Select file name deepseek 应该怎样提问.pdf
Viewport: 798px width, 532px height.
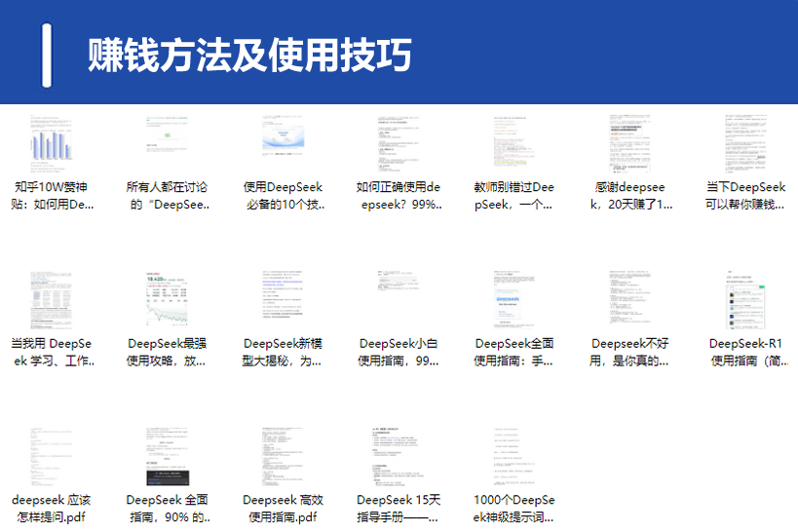[x=52, y=509]
